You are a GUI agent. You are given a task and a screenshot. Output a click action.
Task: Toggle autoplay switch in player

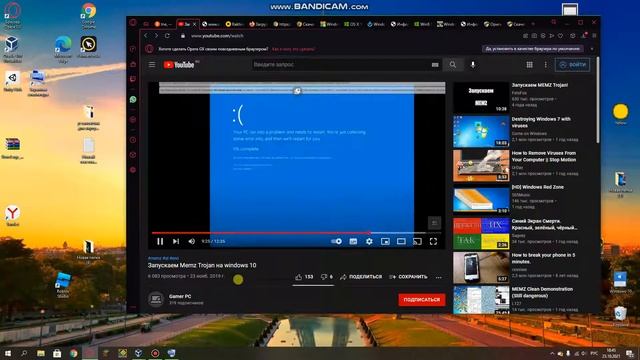(x=337, y=242)
